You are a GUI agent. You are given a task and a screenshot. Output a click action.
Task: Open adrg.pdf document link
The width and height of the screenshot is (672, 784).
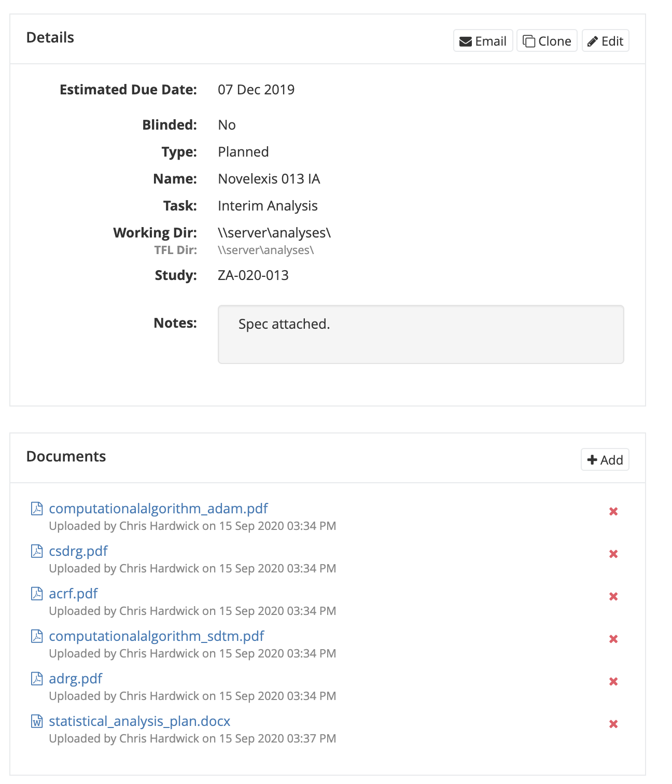tap(76, 679)
